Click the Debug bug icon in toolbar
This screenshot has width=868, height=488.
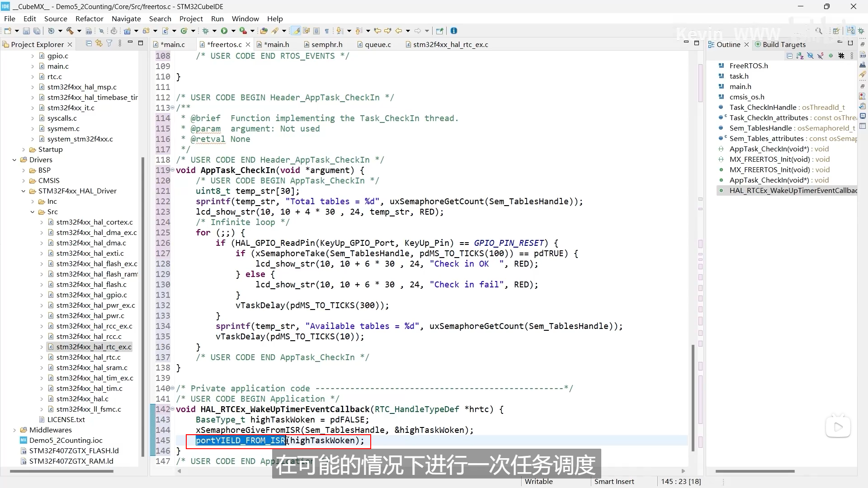tap(205, 31)
